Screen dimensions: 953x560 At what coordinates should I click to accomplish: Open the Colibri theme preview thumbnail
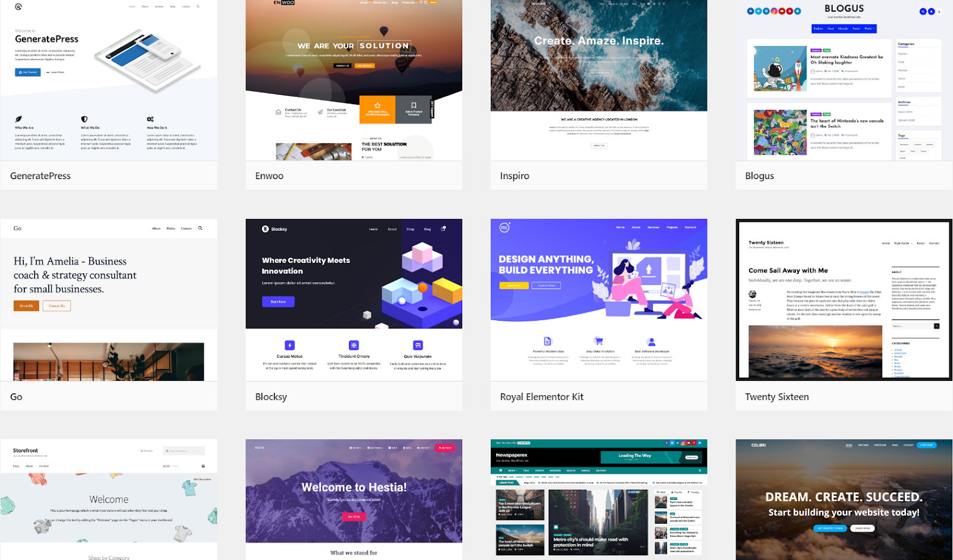(x=844, y=500)
